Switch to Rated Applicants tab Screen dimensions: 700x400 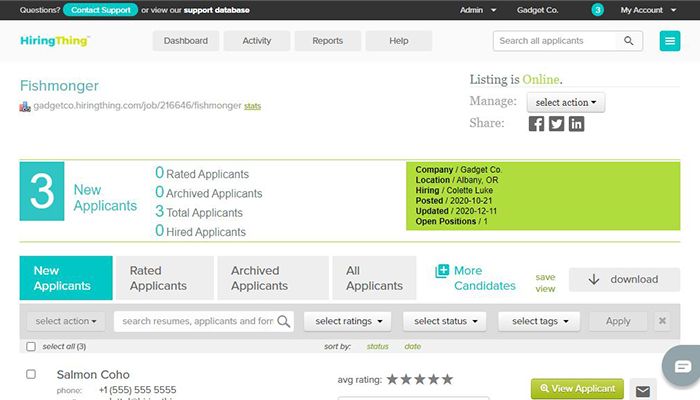click(x=165, y=278)
